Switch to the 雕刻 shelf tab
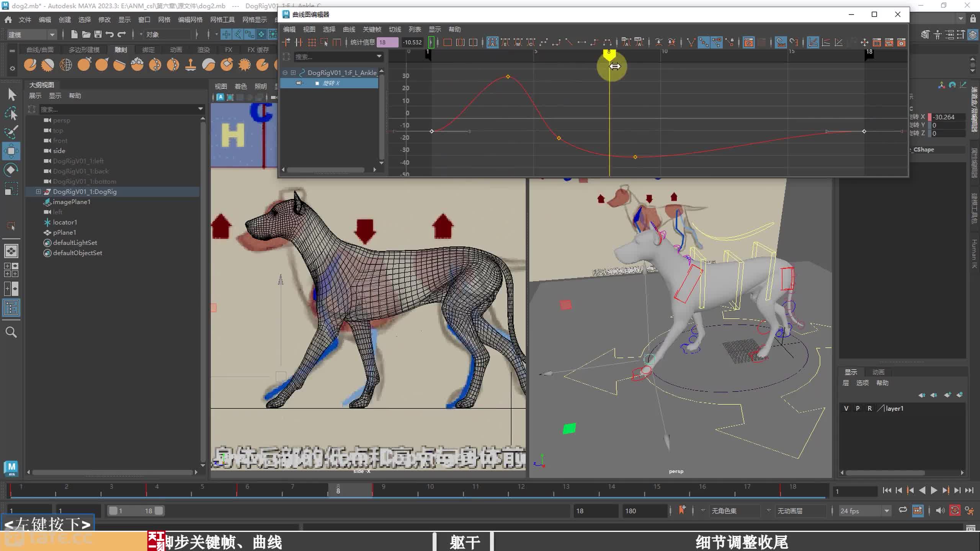The image size is (980, 551). [x=121, y=50]
